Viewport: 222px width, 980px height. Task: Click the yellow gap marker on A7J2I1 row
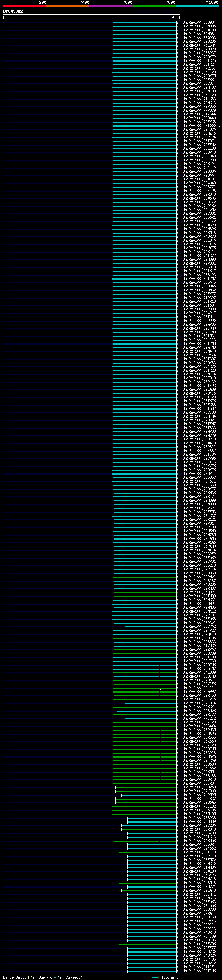pyautogui.click(x=160, y=689)
